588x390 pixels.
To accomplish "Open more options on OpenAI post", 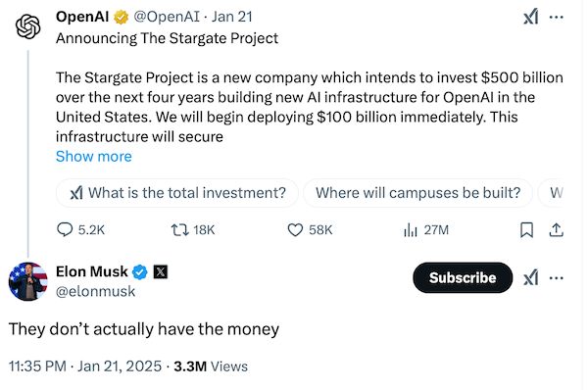I will tap(556, 17).
